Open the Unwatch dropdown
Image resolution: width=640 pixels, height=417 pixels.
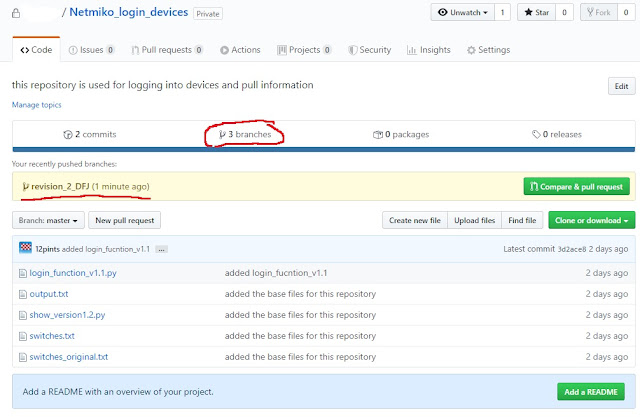coord(462,12)
